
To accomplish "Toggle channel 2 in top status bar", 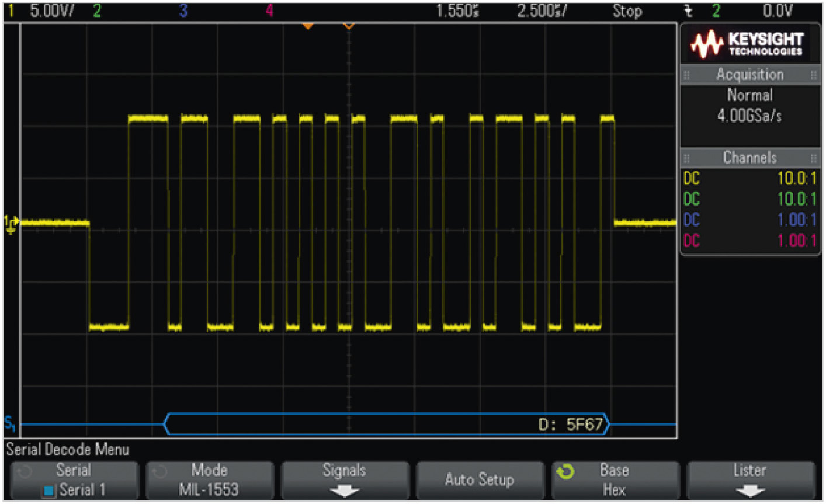I will coord(97,11).
